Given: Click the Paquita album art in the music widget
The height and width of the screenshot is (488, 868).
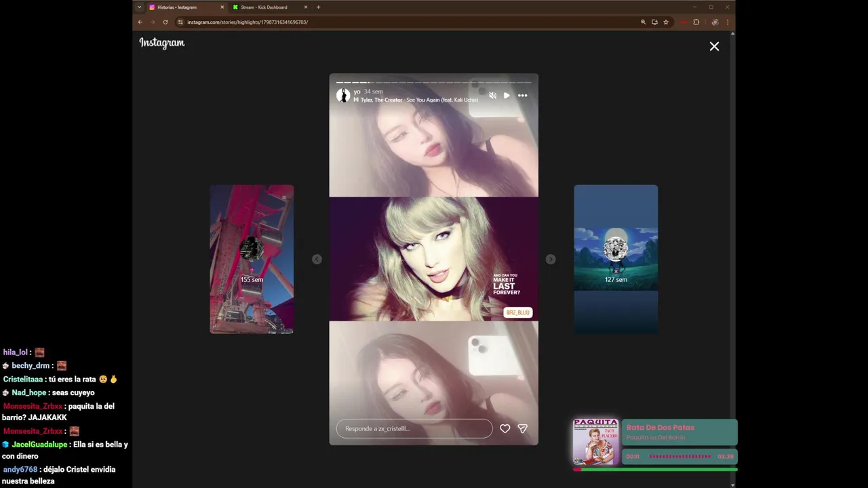Looking at the screenshot, I should (595, 441).
